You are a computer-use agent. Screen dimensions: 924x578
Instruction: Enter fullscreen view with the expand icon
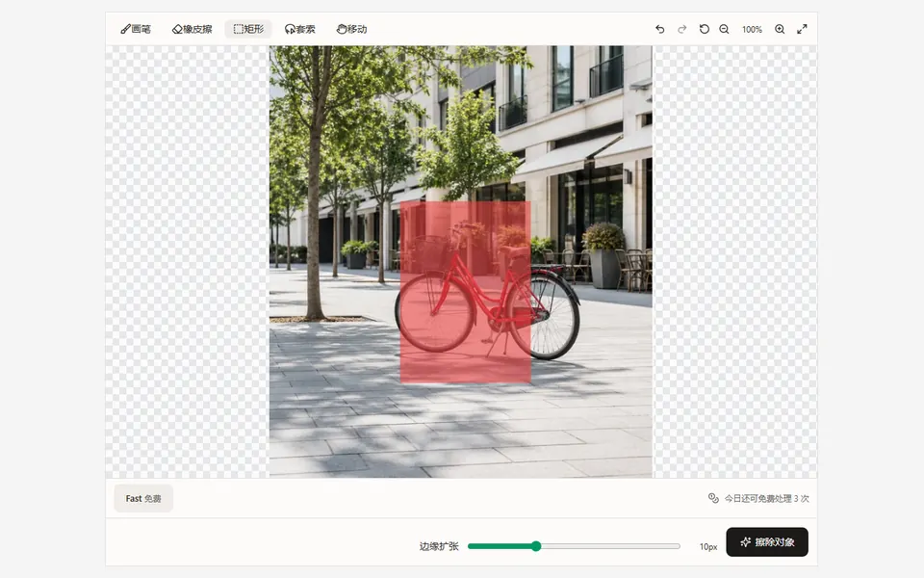pos(802,29)
